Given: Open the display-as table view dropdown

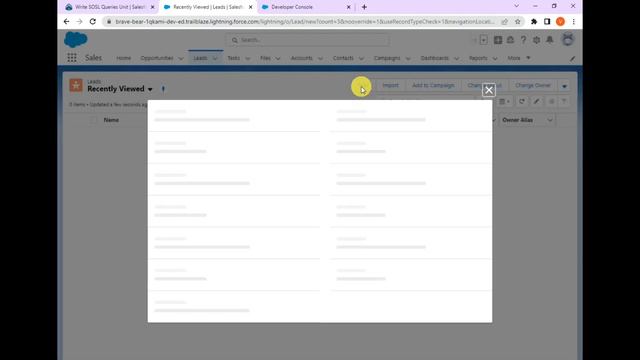Looking at the screenshot, I should coord(504,102).
